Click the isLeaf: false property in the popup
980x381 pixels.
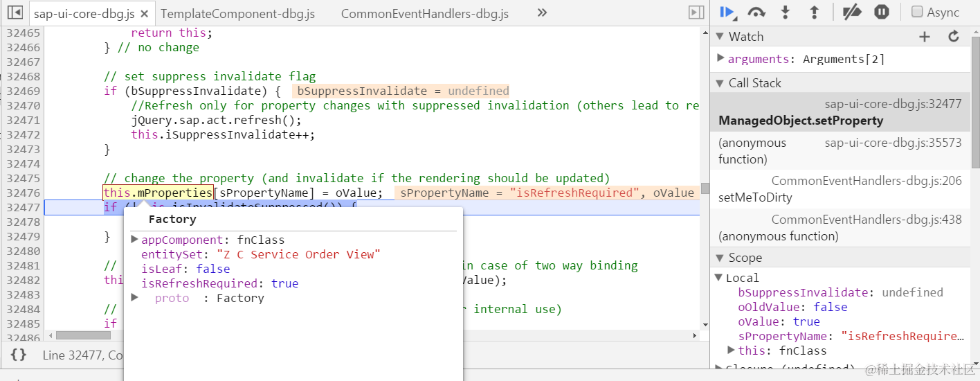[185, 269]
